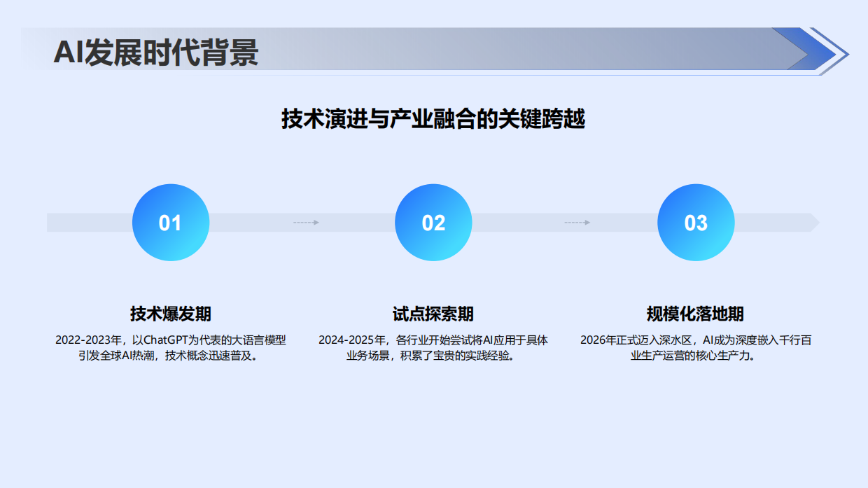Select the circular 01 stage marker
868x488 pixels.
[170, 222]
